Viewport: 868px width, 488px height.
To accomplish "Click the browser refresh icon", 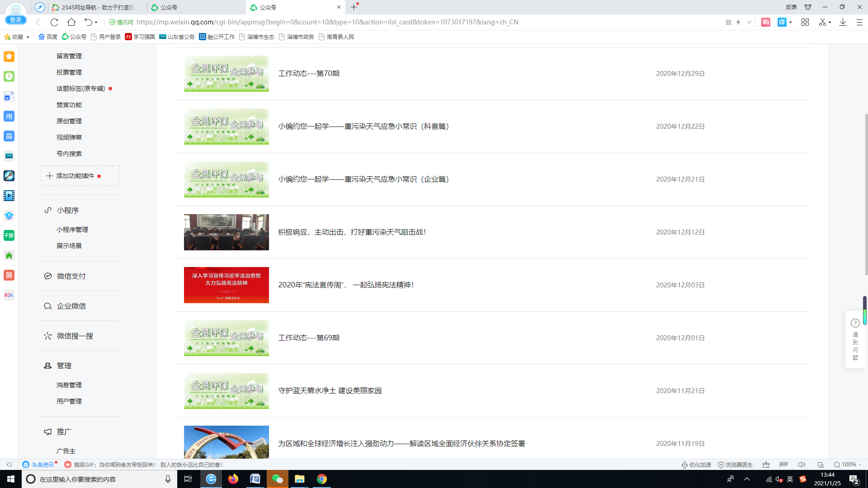I will point(54,22).
